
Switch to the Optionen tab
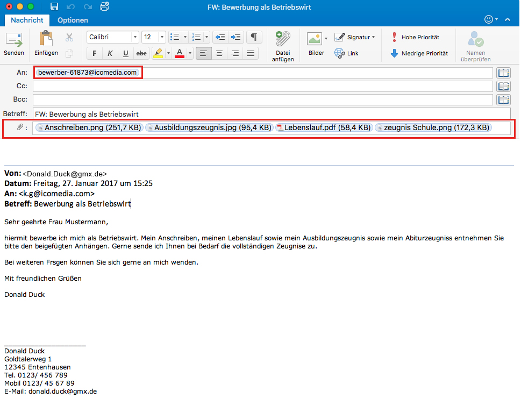(x=73, y=20)
